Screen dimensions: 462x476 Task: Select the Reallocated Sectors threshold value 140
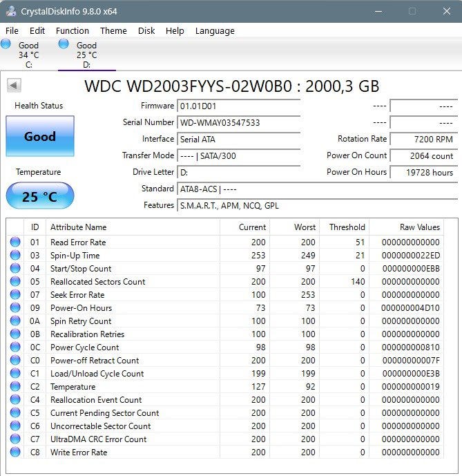[358, 282]
